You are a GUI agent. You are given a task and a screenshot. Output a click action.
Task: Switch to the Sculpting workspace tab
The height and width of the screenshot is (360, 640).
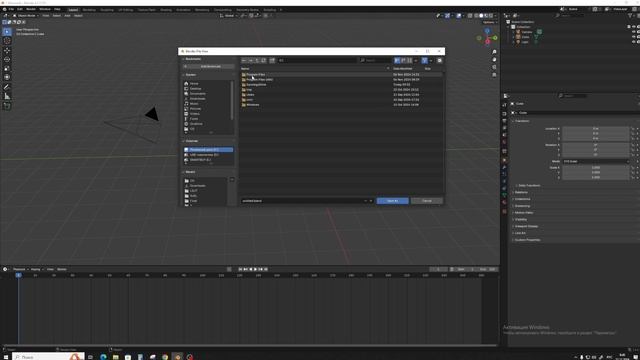tap(107, 10)
